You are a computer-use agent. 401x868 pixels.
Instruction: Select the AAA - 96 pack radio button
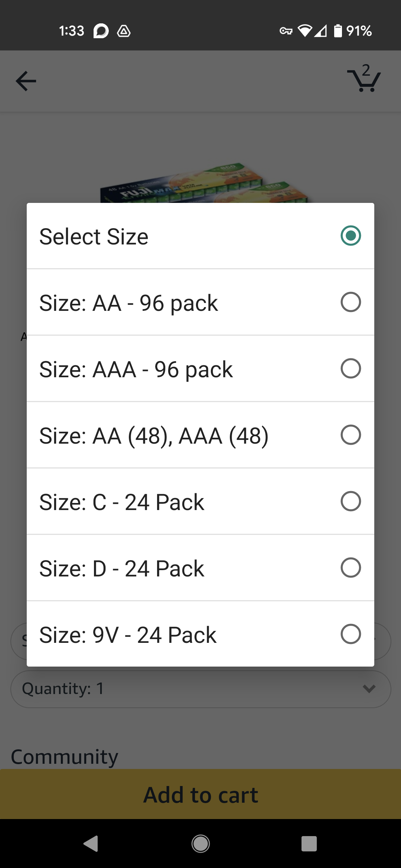tap(351, 368)
